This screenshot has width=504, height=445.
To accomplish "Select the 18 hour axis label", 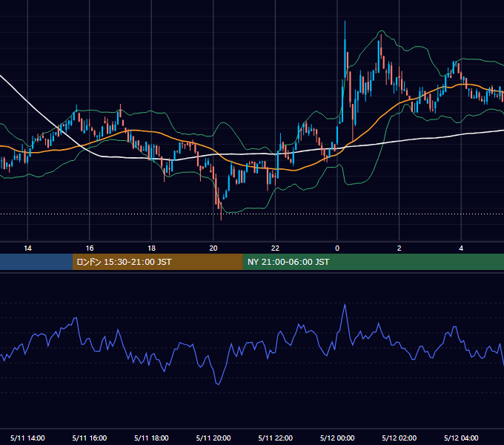I will click(x=151, y=248).
